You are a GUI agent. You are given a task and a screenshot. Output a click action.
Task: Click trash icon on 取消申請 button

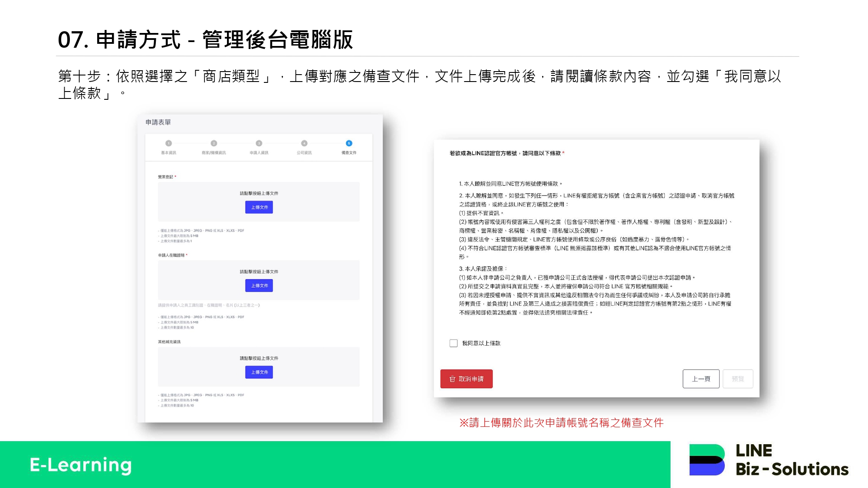click(x=452, y=379)
